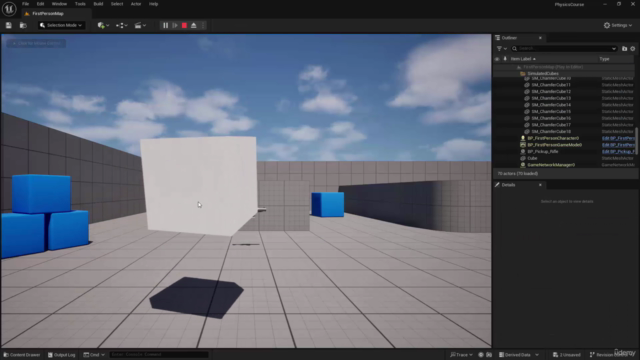The height and width of the screenshot is (360, 640).
Task: Open the Derived Data dropdown
Action: tap(518, 355)
